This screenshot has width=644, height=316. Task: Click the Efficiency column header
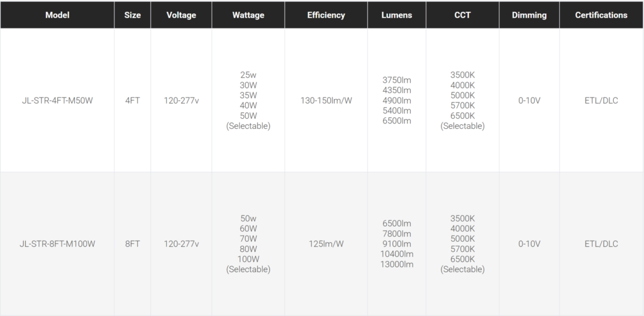(326, 15)
